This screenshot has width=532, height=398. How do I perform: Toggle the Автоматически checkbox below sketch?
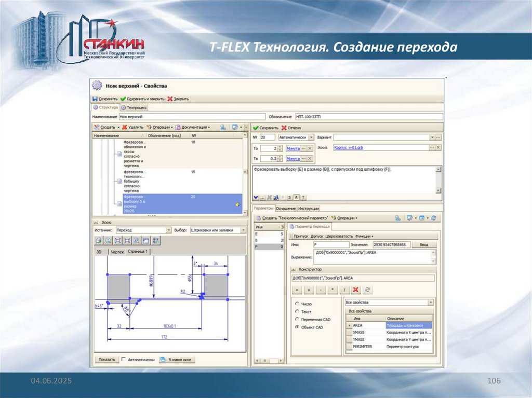(x=124, y=359)
